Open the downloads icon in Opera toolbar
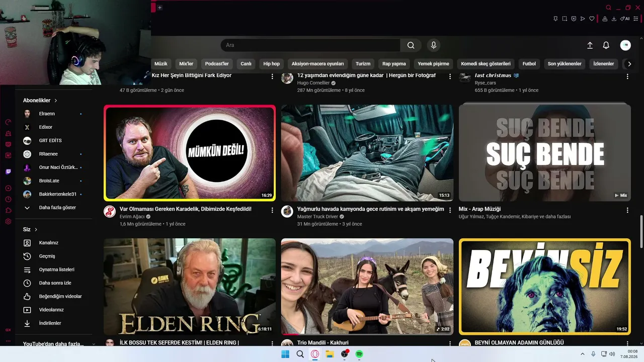 point(614,19)
